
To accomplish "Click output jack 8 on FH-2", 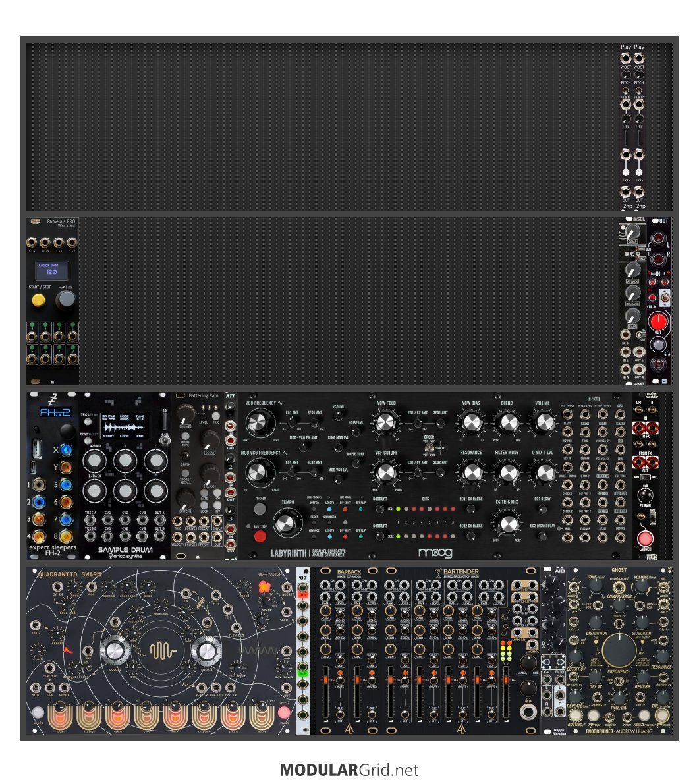I will tap(66, 536).
